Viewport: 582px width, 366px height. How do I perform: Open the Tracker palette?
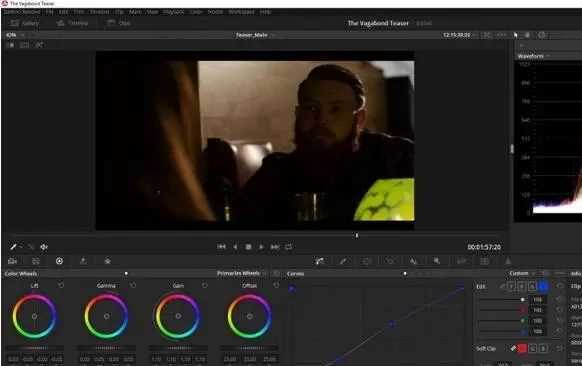390,261
